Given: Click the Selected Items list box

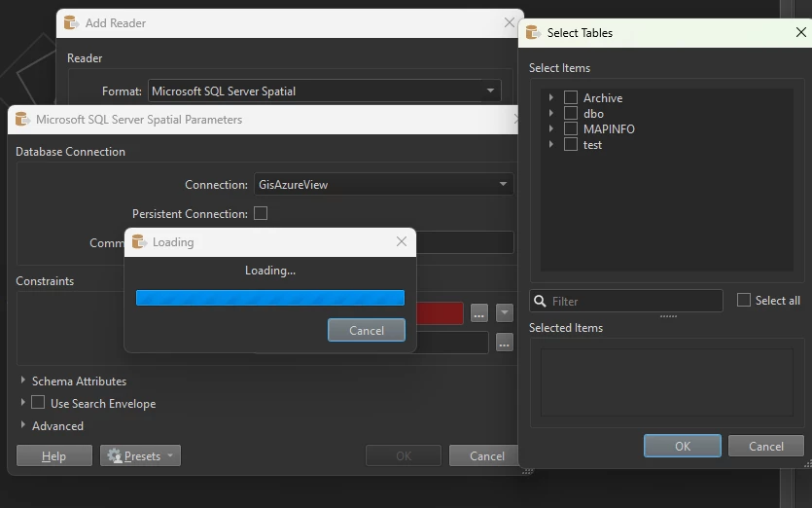Looking at the screenshot, I should click(667, 382).
